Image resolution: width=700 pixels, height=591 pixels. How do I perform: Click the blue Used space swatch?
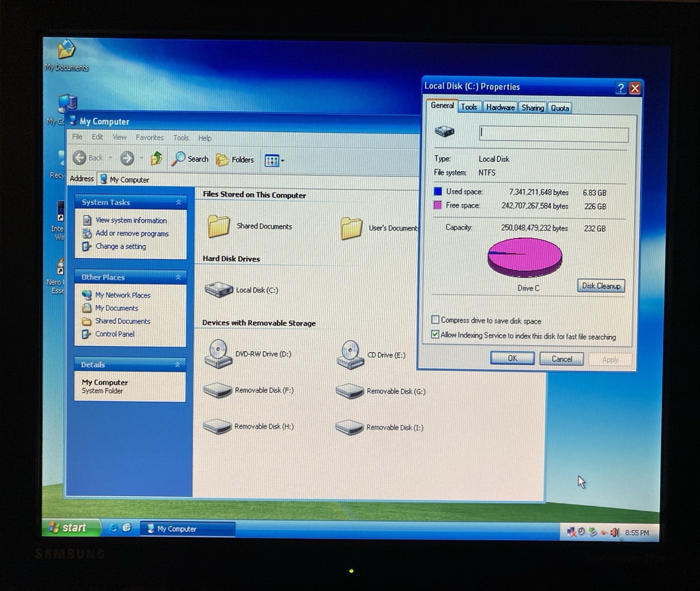tap(437, 191)
